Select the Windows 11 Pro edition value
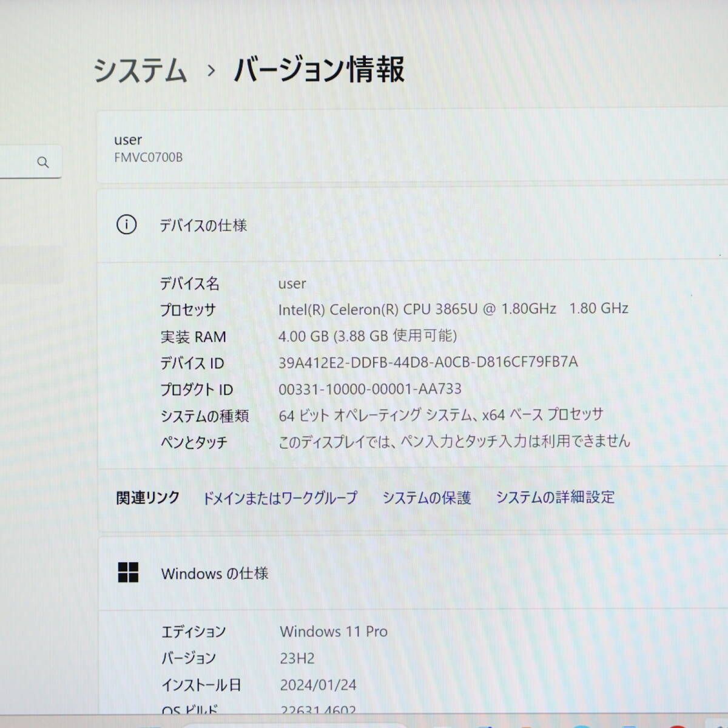Screen dimensions: 728x728 [x=334, y=632]
